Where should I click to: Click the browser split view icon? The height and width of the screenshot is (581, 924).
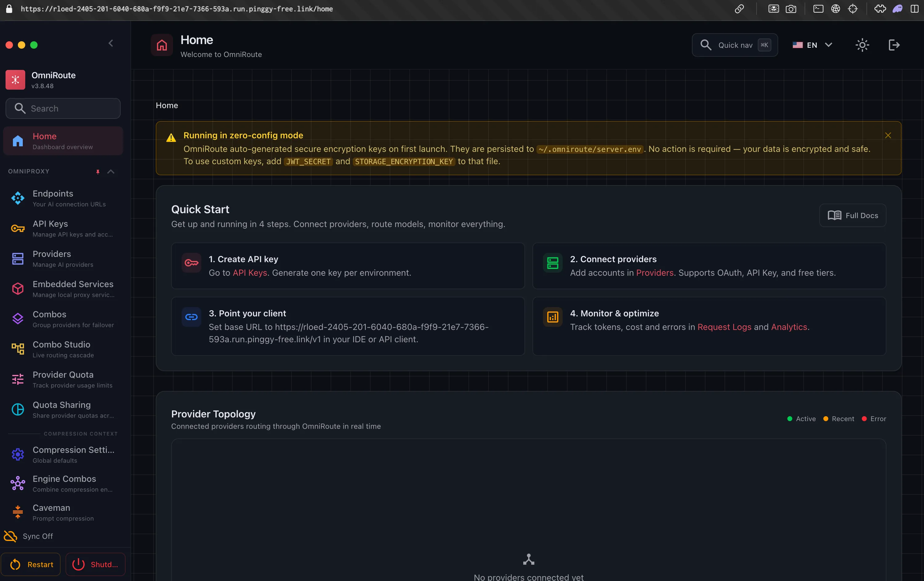[914, 9]
